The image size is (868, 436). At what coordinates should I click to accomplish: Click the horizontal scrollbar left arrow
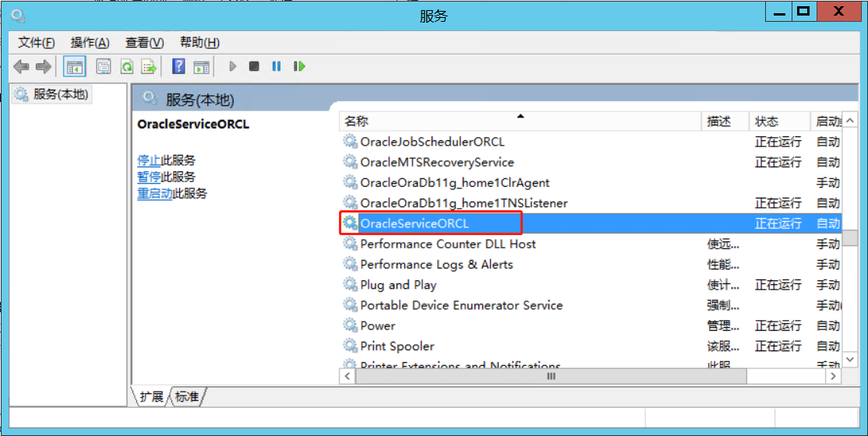pyautogui.click(x=347, y=376)
